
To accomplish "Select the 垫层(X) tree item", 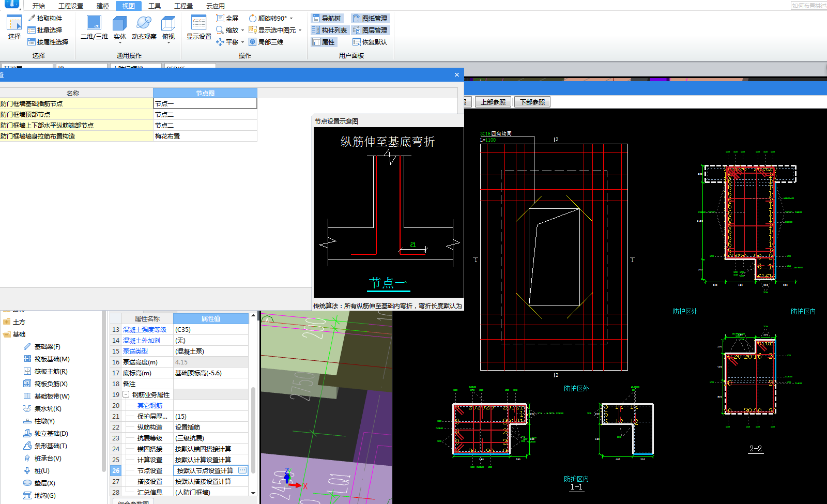I will pos(44,483).
